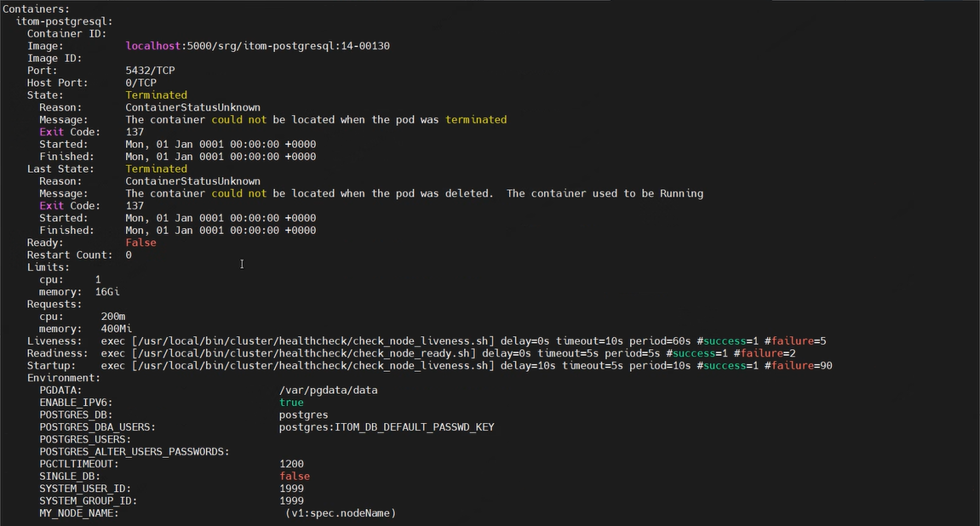Select the SYSTEM_USER_ID value 1999
This screenshot has height=526, width=980.
[291, 489]
